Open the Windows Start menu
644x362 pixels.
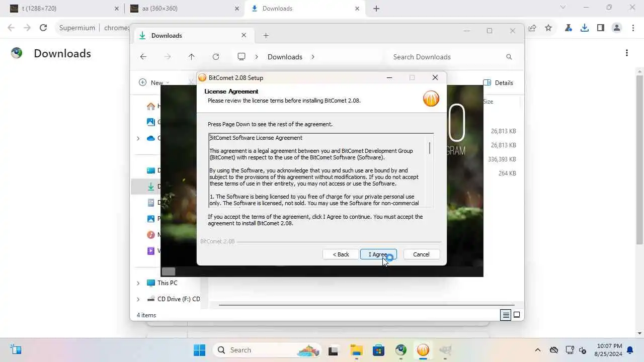[x=200, y=350]
